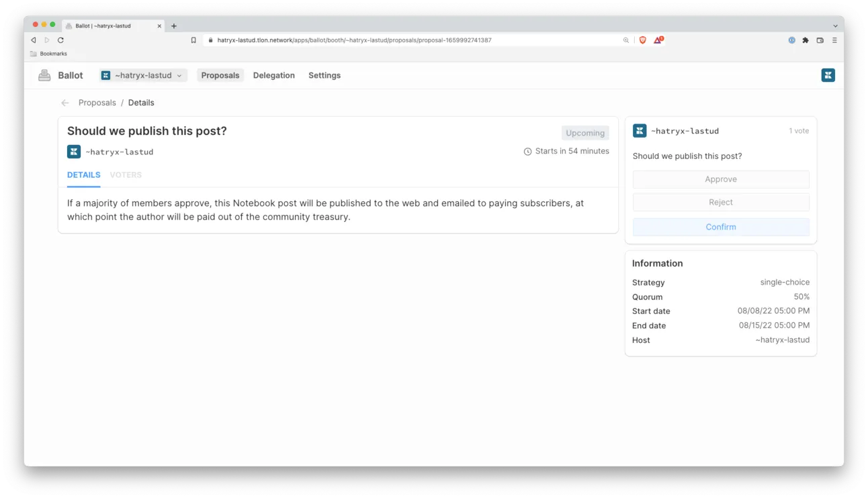868x498 pixels.
Task: Click the Ballot app logo icon
Action: 44,75
